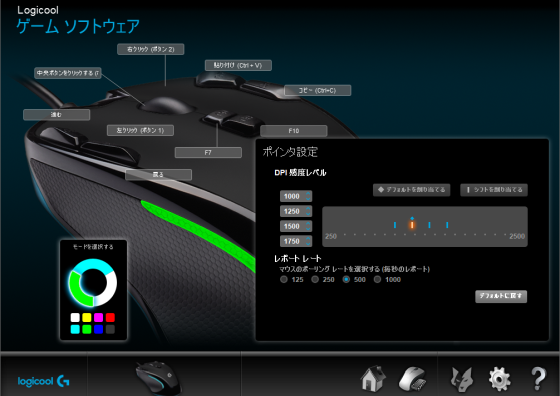Screen dimensions: 560x396
Task: Select the F7 assignment label
Action: pyautogui.click(x=208, y=152)
